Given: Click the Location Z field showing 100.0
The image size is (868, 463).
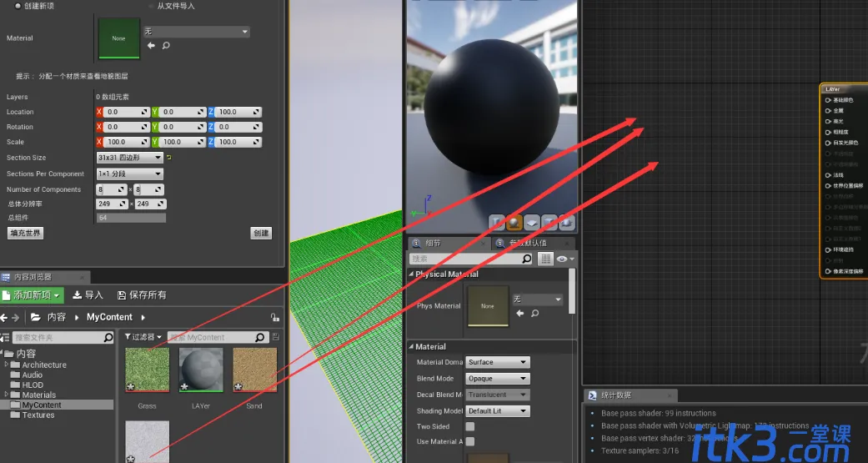Looking at the screenshot, I should pyautogui.click(x=238, y=112).
